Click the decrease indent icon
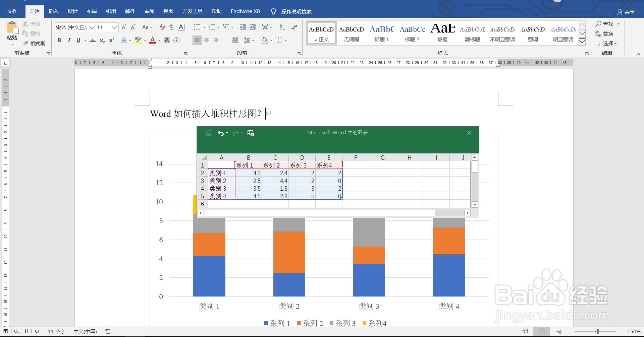 click(x=243, y=27)
